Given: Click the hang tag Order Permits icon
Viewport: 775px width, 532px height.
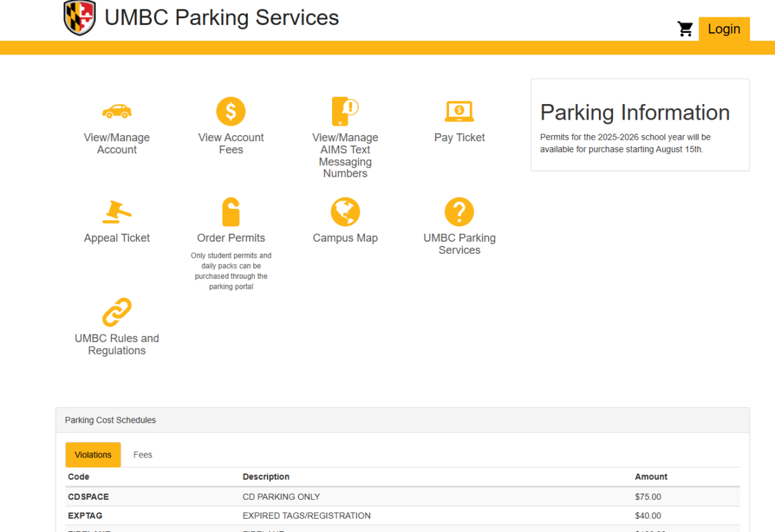Looking at the screenshot, I should pyautogui.click(x=231, y=212).
